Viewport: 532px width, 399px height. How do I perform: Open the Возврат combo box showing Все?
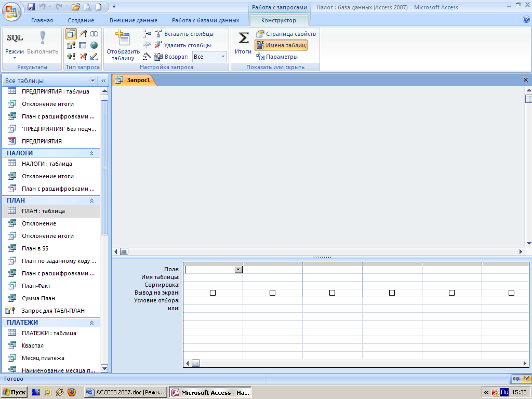(x=210, y=56)
